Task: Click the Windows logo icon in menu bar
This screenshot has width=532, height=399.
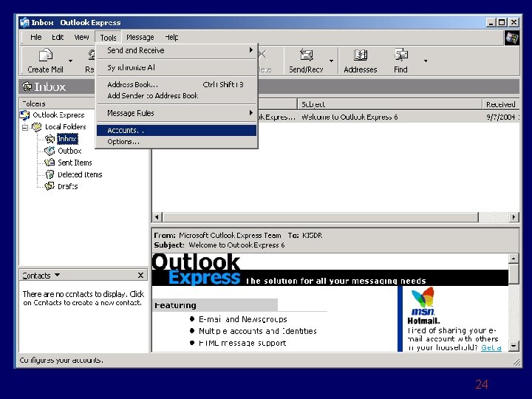Action: [511, 38]
